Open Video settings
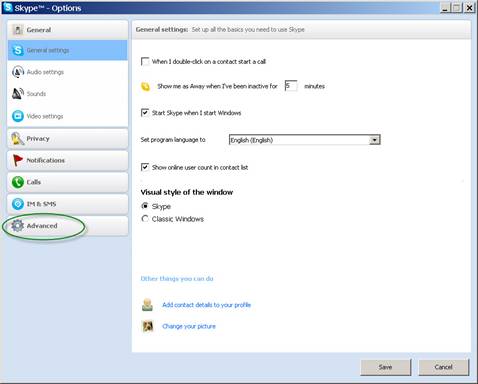Screen dimensions: 478x384 click(68, 116)
